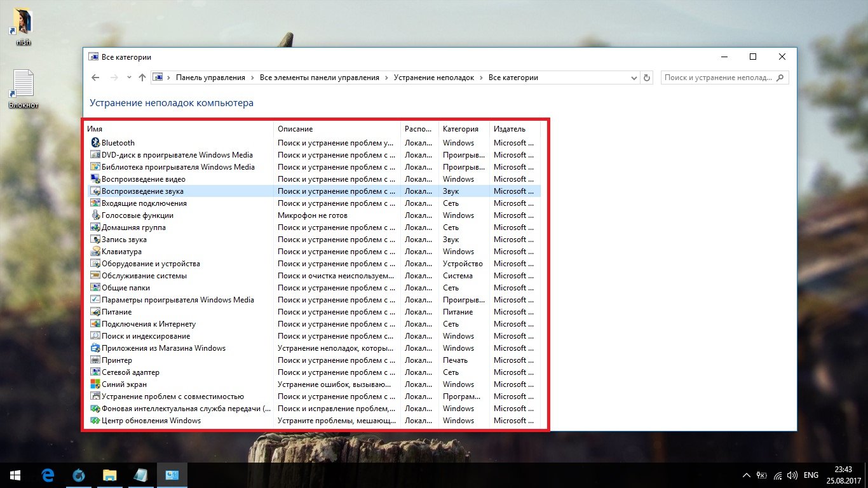This screenshot has width=868, height=488.
Task: Expand chevron after Устранение неполадок breadcrumb
Action: [x=482, y=78]
